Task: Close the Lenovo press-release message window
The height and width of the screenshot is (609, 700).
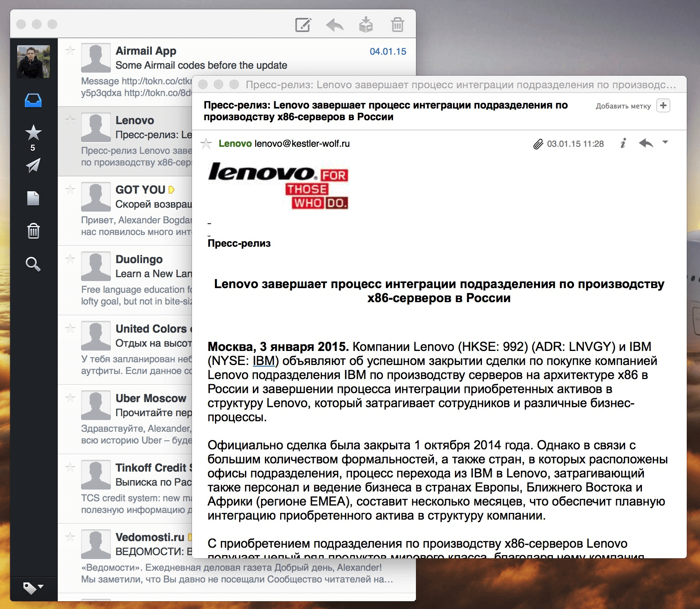Action: click(203, 84)
